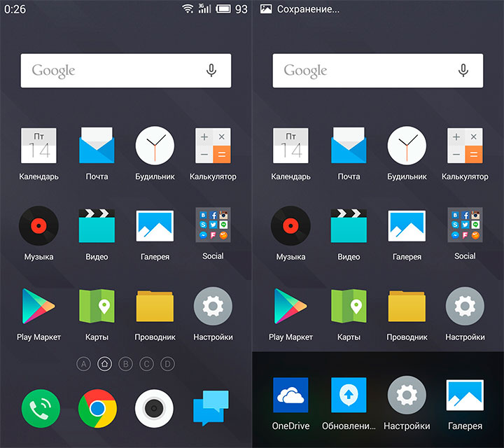Tap Wi-Fi status bar icon
The image size is (504, 448).
(x=188, y=8)
